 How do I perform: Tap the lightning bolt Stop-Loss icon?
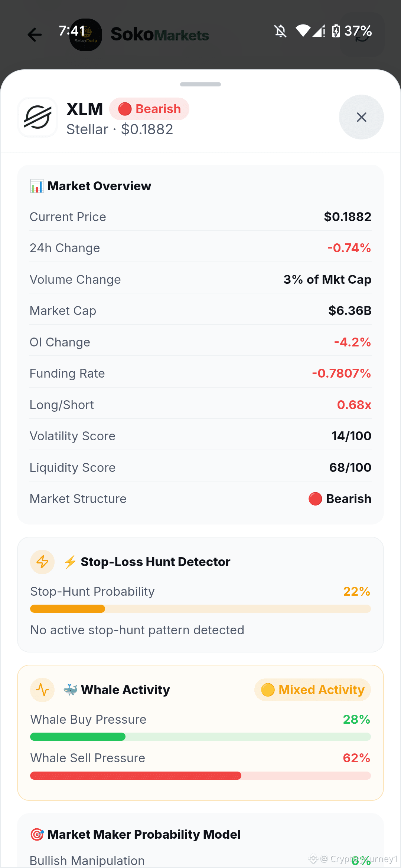(42, 562)
